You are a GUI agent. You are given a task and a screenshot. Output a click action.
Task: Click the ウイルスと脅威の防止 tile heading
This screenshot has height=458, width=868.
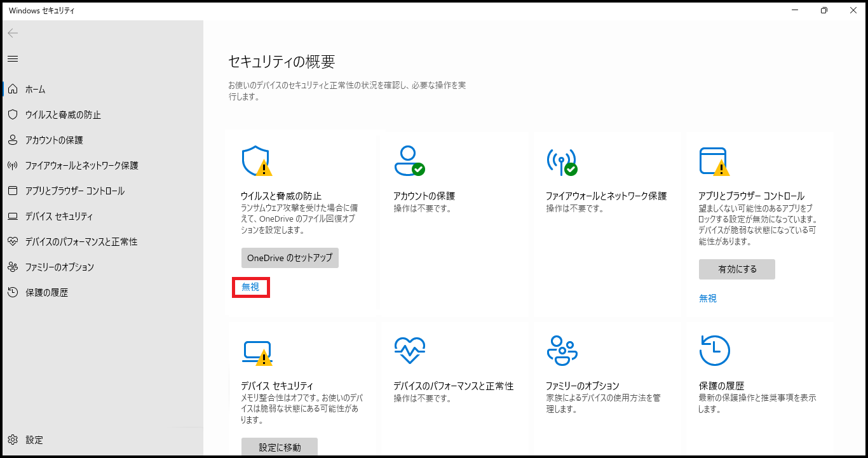(x=281, y=196)
